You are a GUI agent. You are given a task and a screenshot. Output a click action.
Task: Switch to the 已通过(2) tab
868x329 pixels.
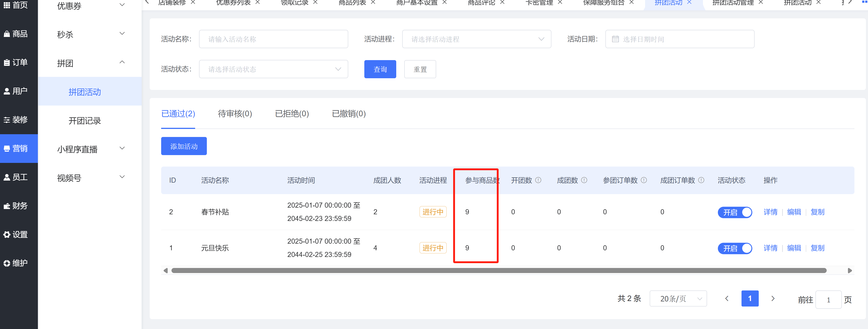tap(178, 114)
